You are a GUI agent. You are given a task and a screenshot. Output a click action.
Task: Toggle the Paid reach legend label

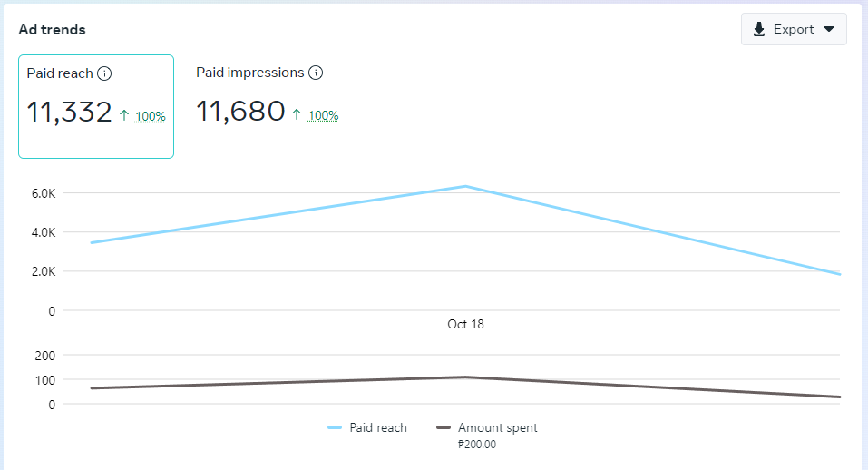[378, 427]
